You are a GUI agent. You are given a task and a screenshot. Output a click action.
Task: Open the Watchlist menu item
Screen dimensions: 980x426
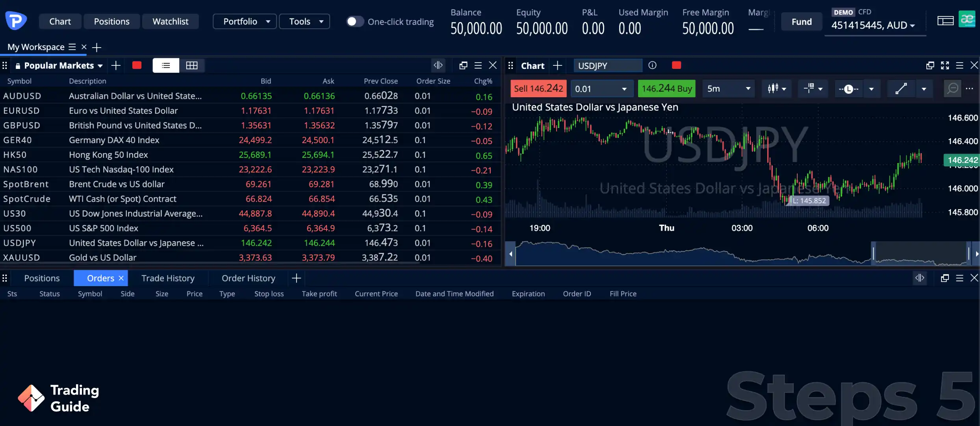[x=170, y=22]
